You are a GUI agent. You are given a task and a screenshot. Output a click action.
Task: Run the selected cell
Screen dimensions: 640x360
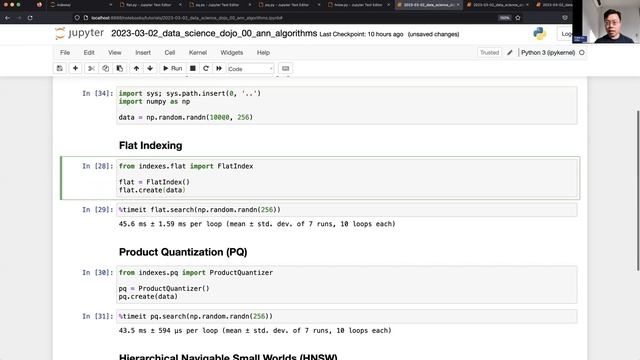coord(172,69)
